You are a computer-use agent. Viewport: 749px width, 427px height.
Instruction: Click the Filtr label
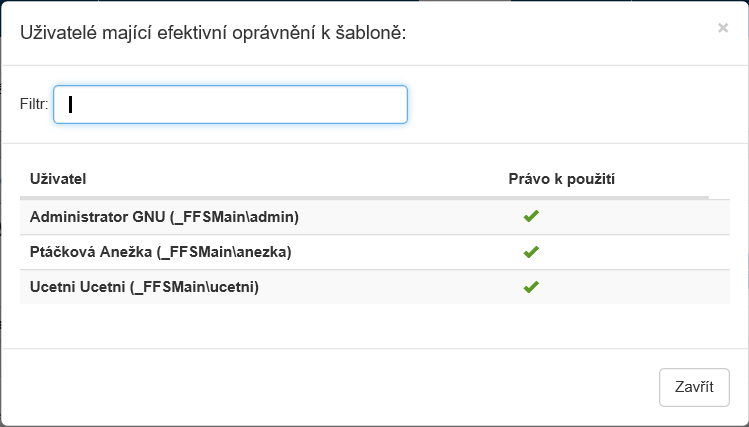(x=34, y=104)
